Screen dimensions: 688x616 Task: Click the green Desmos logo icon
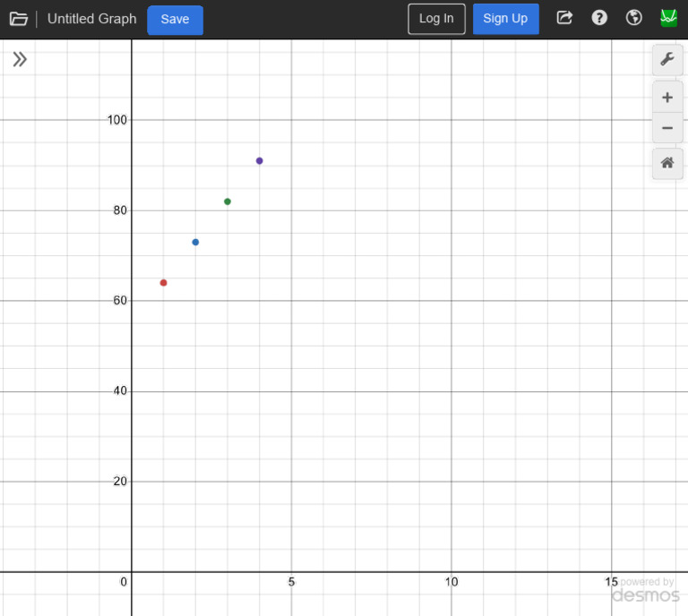tap(668, 18)
